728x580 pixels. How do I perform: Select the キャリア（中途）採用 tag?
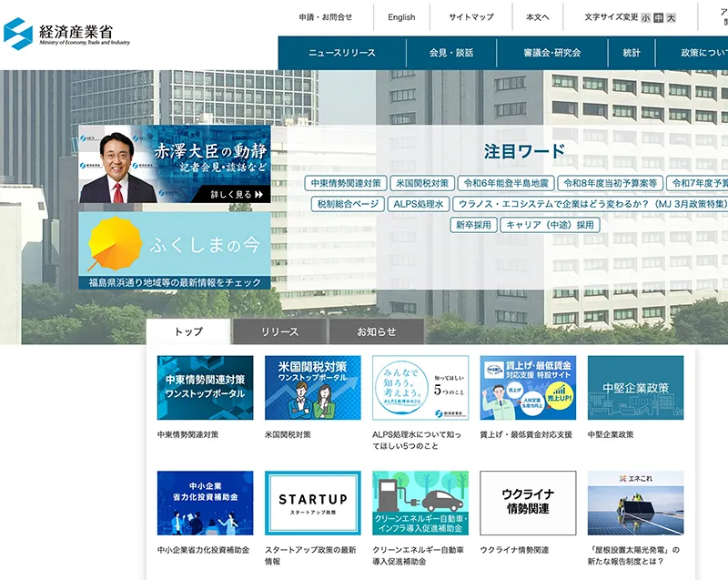pos(551,225)
